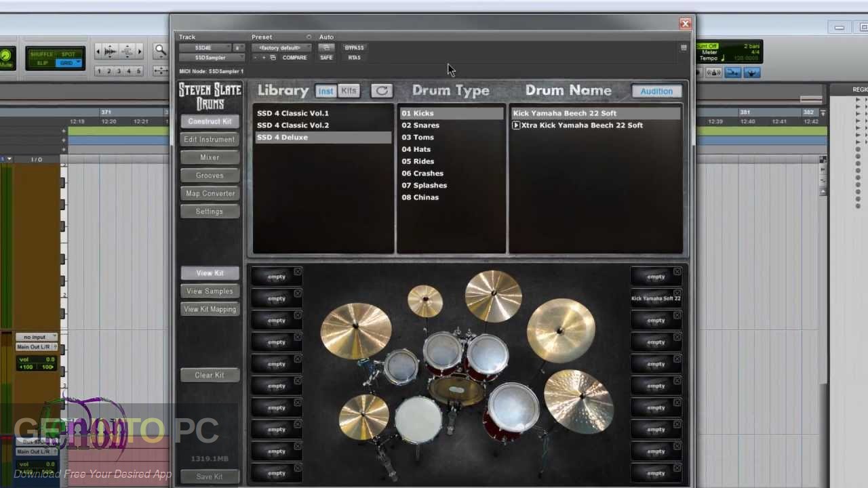The image size is (868, 488).
Task: Open the Settings page
Action: pos(210,211)
